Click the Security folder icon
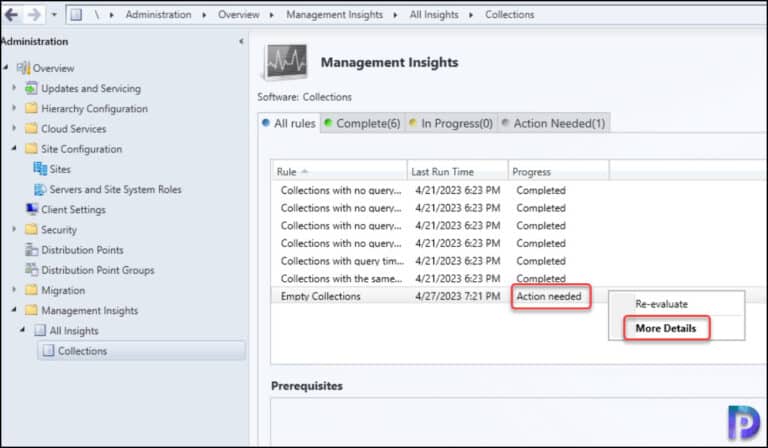 [x=31, y=229]
